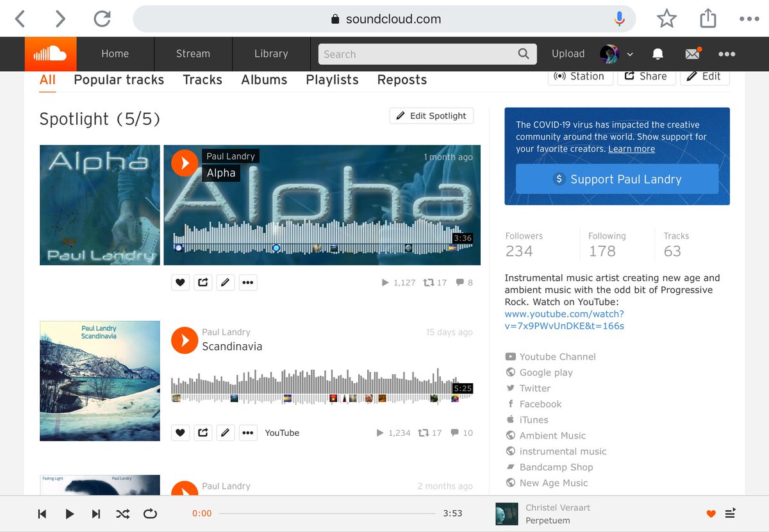Screen dimensions: 769x532
Task: Open the Alpha album artwork thumbnail
Action: click(x=99, y=205)
